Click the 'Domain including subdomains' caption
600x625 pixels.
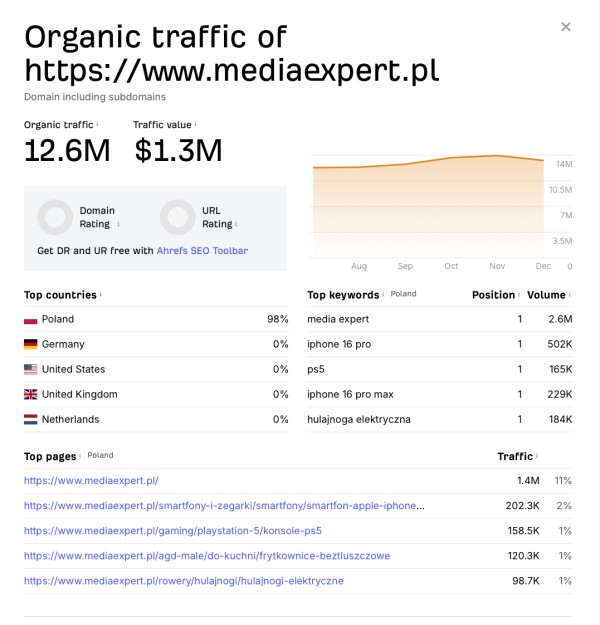coord(95,97)
